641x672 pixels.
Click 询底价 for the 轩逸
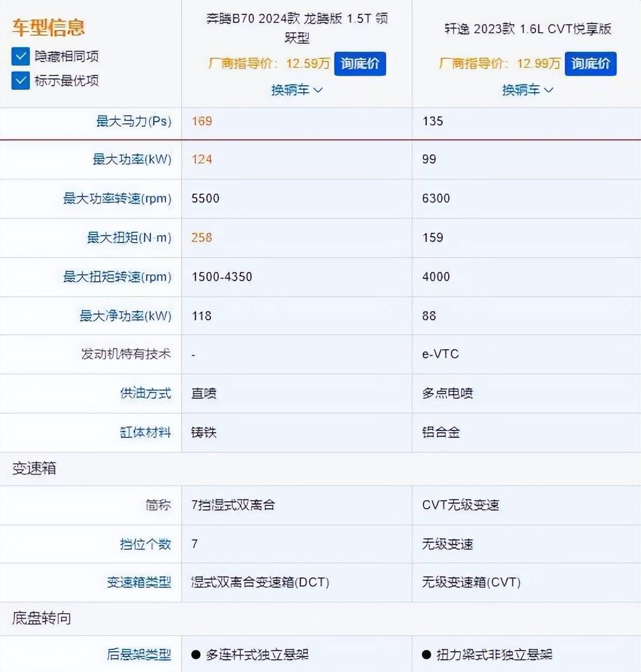click(590, 64)
